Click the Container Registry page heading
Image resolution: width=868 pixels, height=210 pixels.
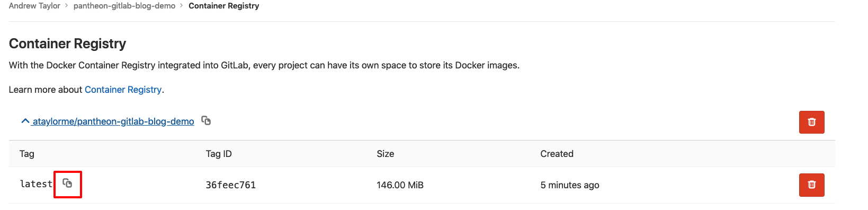click(x=68, y=43)
